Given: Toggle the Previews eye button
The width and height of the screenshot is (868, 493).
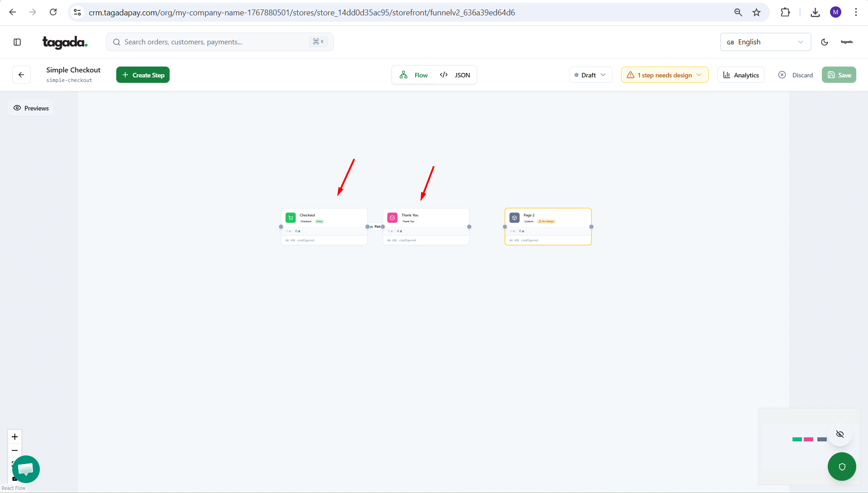Looking at the screenshot, I should tap(31, 108).
